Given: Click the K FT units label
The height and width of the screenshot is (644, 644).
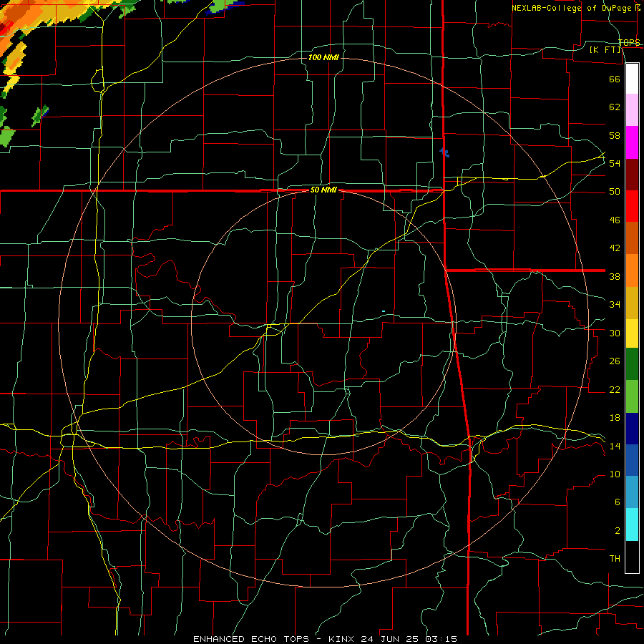Looking at the screenshot, I should (605, 49).
